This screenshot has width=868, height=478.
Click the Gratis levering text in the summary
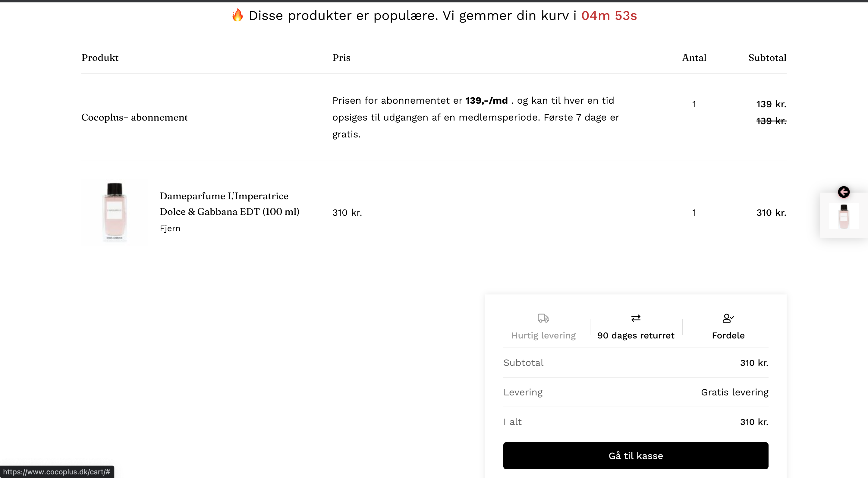click(734, 392)
